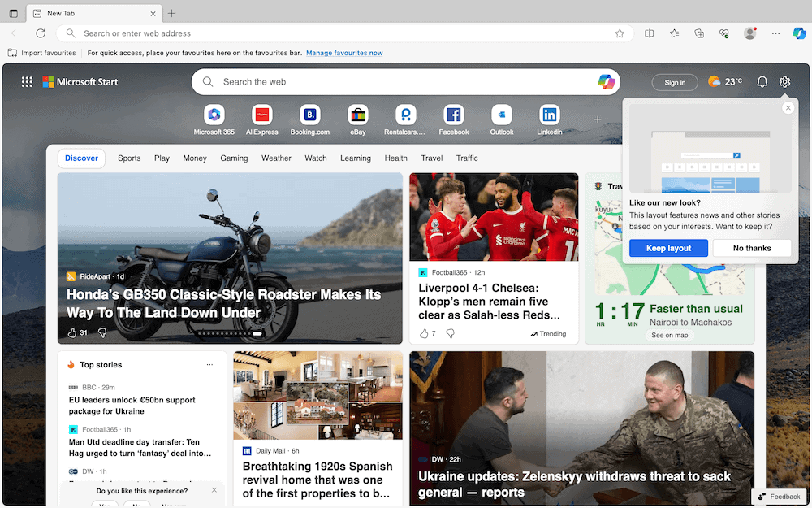Image resolution: width=812 pixels, height=508 pixels.
Task: Open the tab actions menu icon
Action: [x=14, y=14]
